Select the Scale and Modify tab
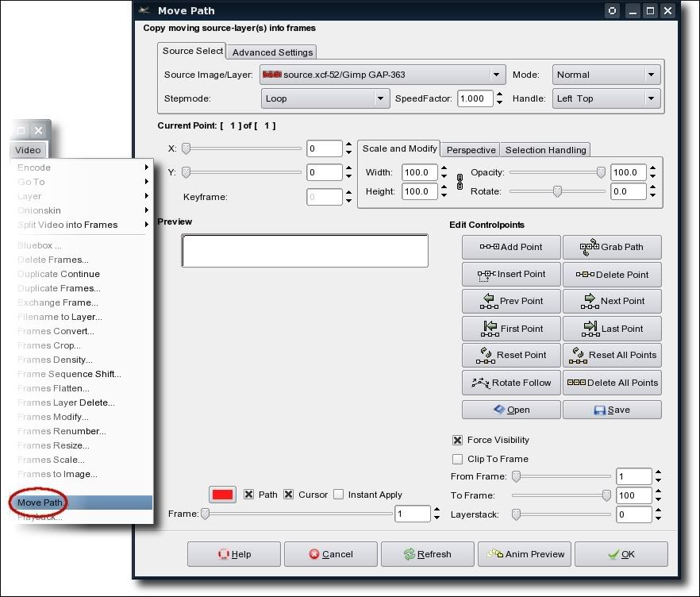This screenshot has height=597, width=700. (x=399, y=148)
